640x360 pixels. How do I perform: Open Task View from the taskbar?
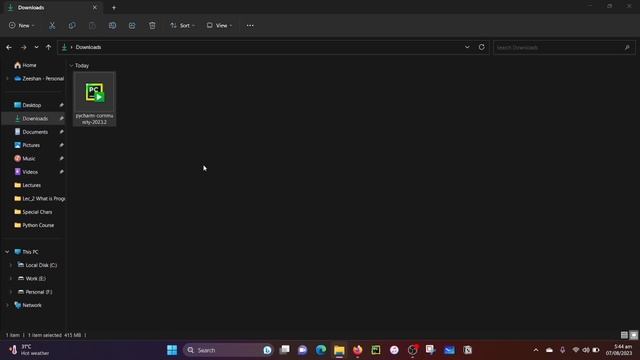[284, 350]
